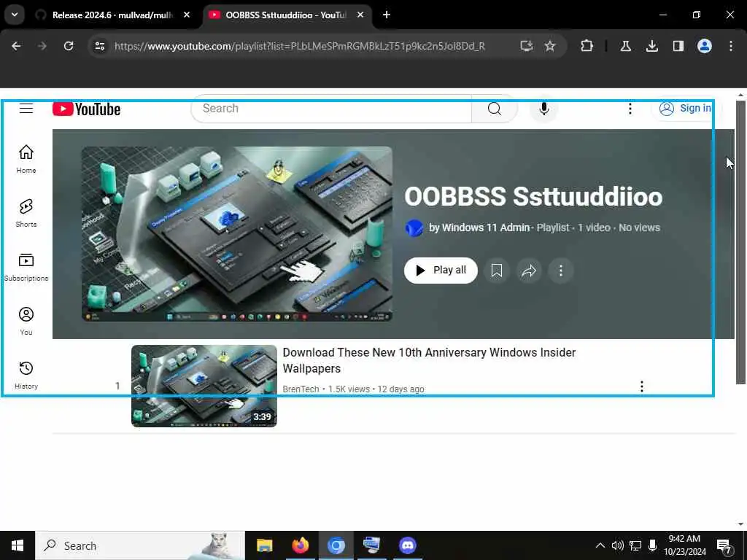Open History in the sidebar

(26, 376)
